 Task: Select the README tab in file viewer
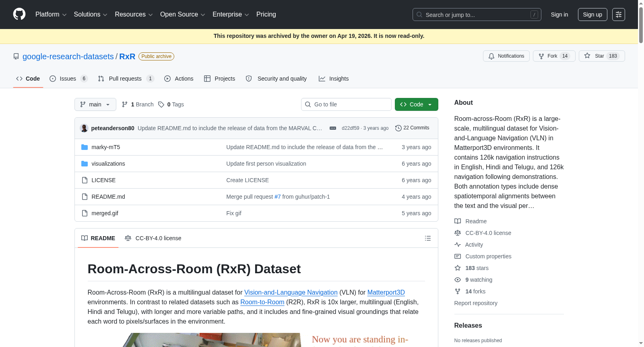[x=98, y=238]
